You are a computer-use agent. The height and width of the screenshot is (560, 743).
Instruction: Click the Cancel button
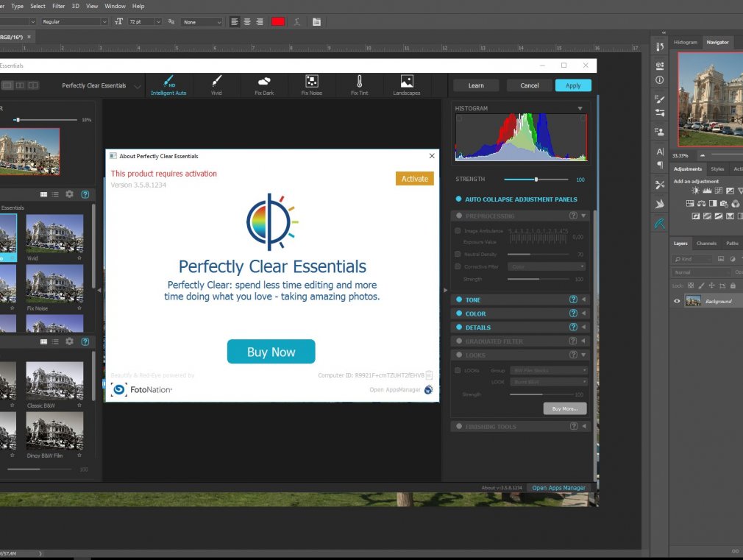click(529, 85)
